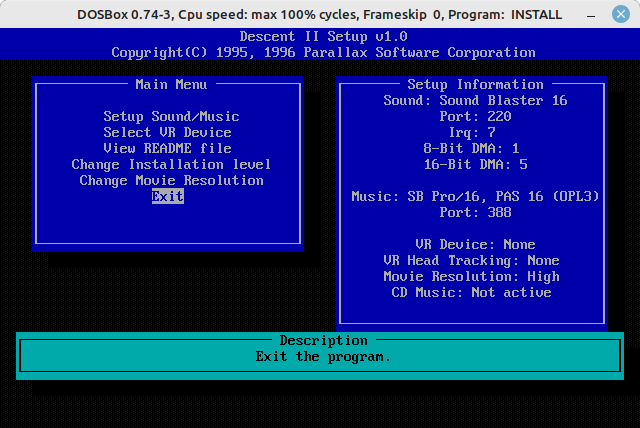Click the Music: SB Pro/16 line
This screenshot has width=640, height=428.
click(x=476, y=197)
